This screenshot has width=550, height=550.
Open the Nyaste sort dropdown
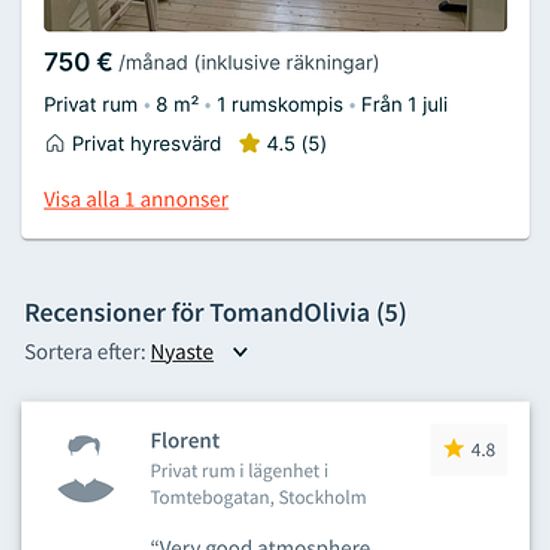click(x=182, y=352)
